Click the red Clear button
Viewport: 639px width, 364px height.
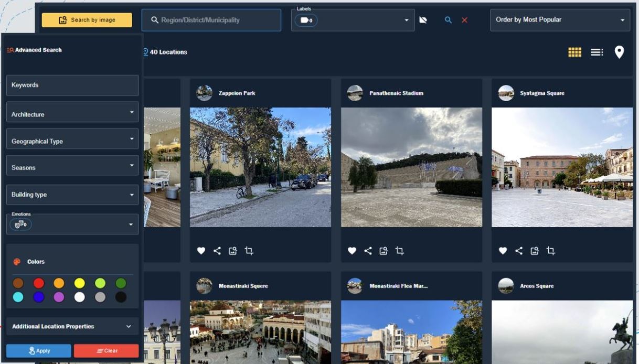click(106, 351)
